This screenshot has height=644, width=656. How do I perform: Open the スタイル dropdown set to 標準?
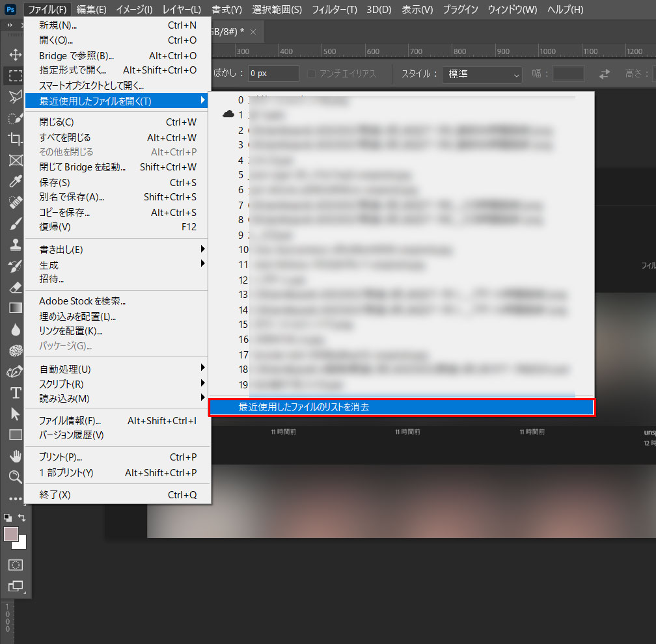[x=482, y=74]
